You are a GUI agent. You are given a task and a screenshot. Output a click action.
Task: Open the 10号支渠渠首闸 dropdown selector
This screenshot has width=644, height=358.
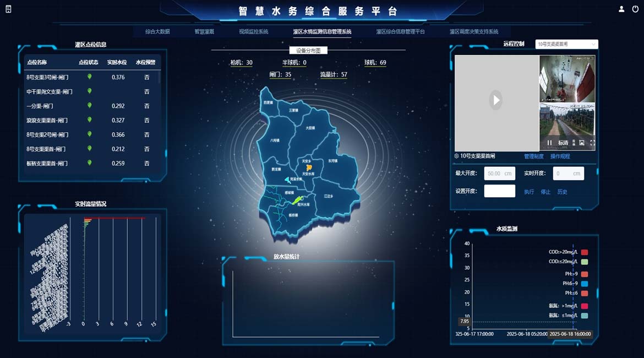pyautogui.click(x=566, y=44)
